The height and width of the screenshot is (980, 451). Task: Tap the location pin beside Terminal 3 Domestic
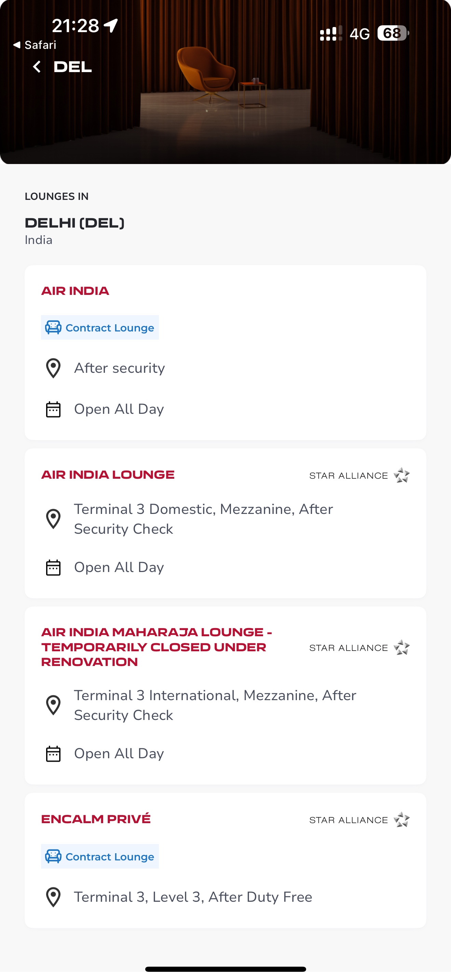53,519
